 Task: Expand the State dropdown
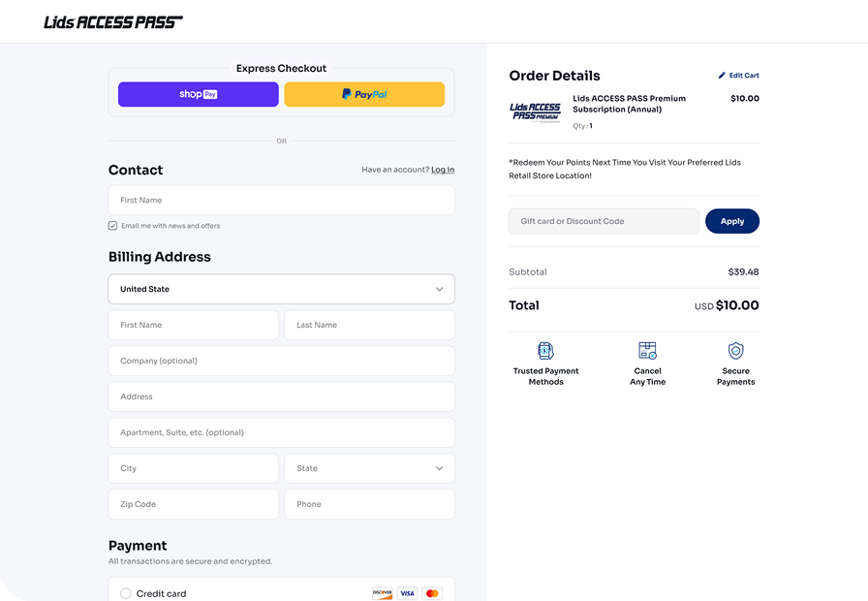coord(369,468)
